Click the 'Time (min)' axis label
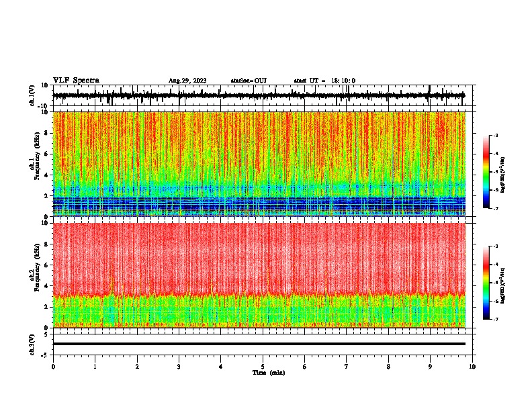 pos(269,373)
